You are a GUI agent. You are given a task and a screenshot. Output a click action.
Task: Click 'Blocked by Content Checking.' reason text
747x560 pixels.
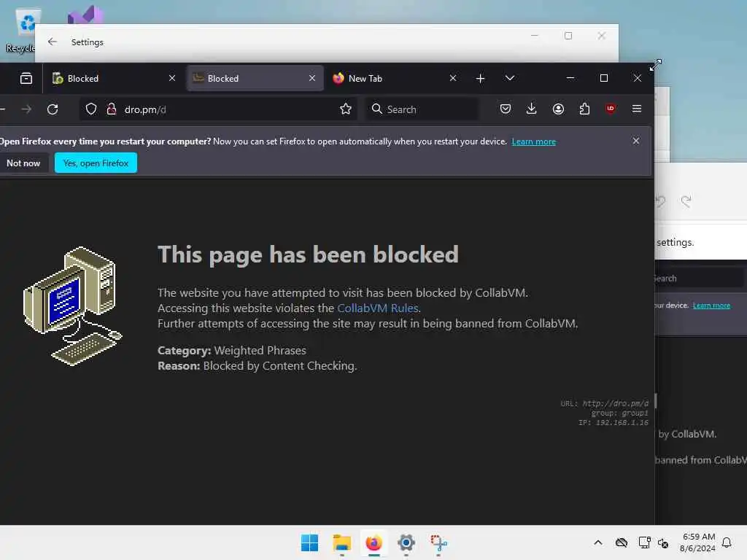click(280, 366)
